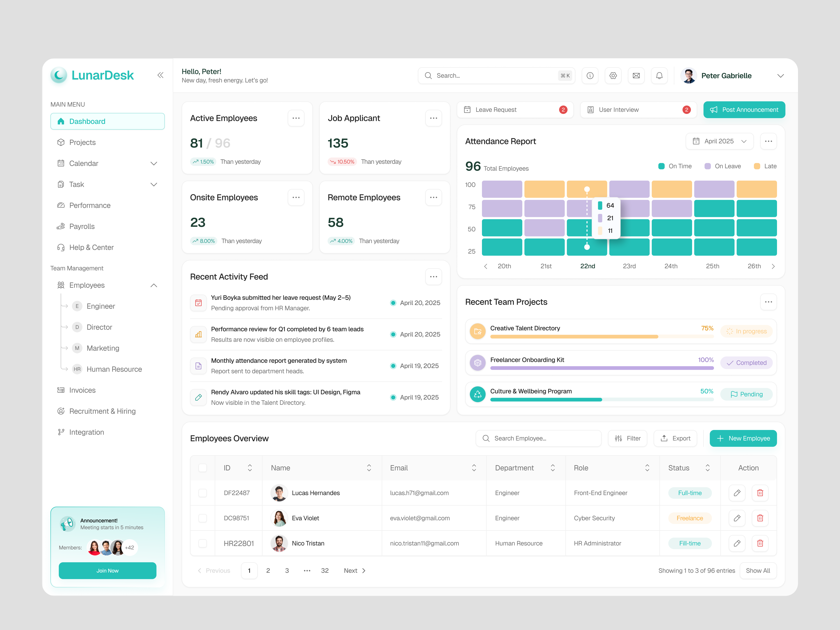
Task: Edit Eva Violet using the pencil icon
Action: pyautogui.click(x=737, y=518)
